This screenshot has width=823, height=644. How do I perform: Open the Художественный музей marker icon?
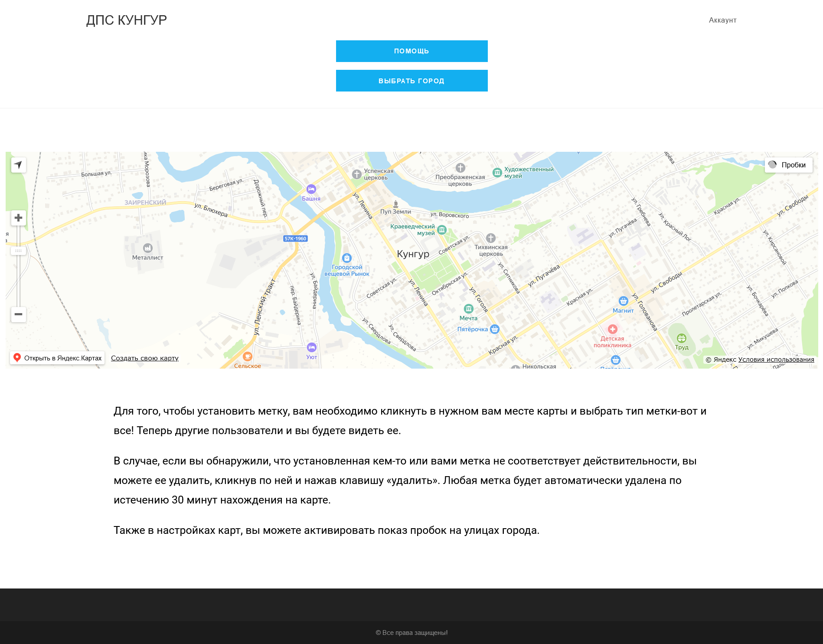pyautogui.click(x=497, y=173)
